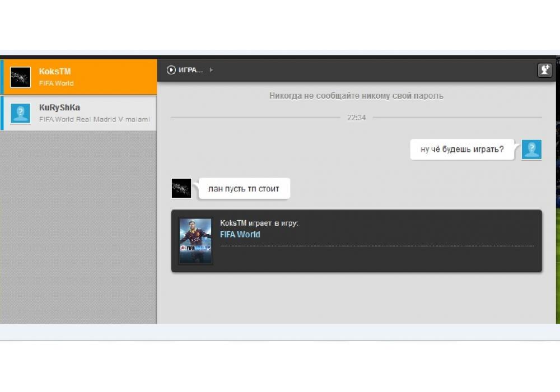The width and height of the screenshot is (560, 392).
Task: Open the FIFA World link in game card
Action: pyautogui.click(x=240, y=235)
